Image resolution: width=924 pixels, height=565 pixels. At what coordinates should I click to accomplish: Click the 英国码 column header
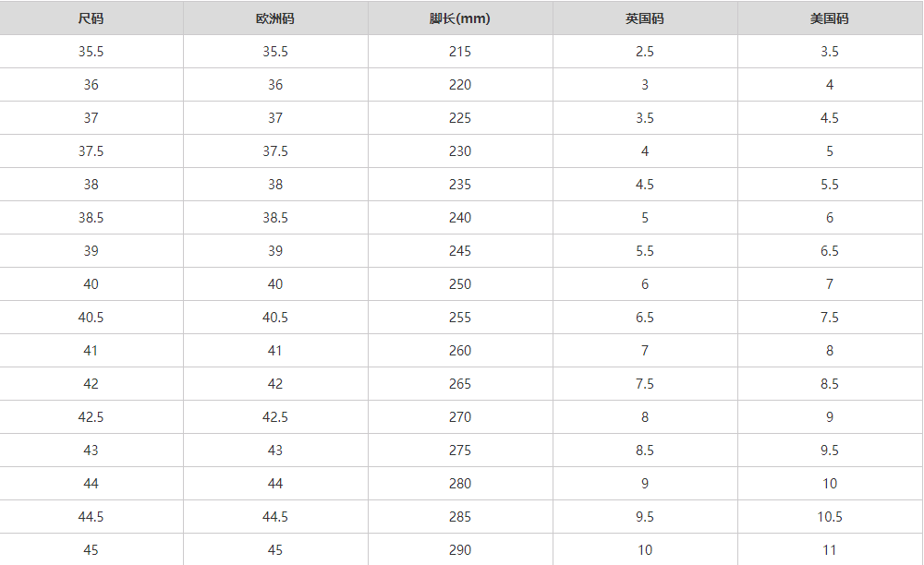tap(645, 18)
